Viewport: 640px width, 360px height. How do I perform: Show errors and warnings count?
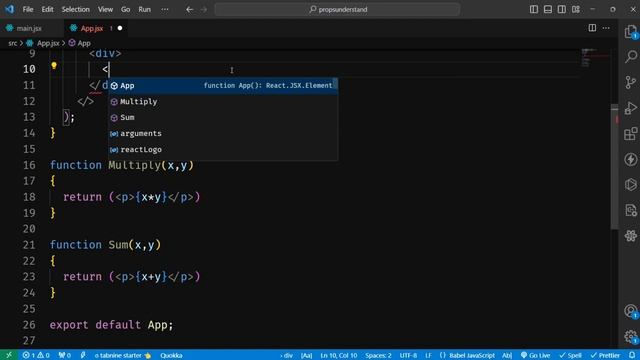click(x=36, y=355)
